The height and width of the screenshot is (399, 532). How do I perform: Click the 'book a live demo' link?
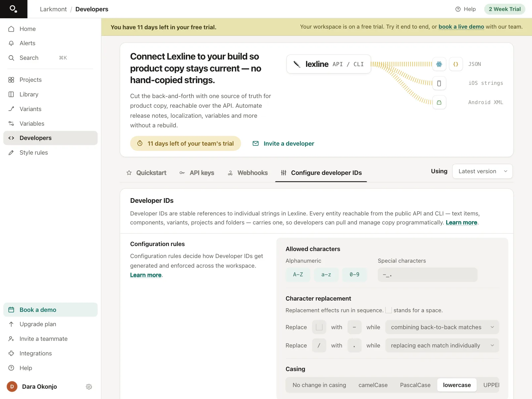tap(461, 27)
